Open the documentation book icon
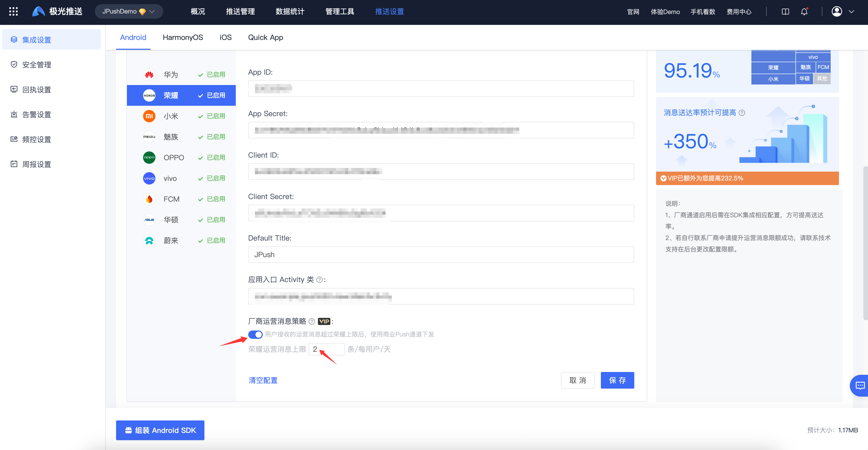 tap(785, 12)
